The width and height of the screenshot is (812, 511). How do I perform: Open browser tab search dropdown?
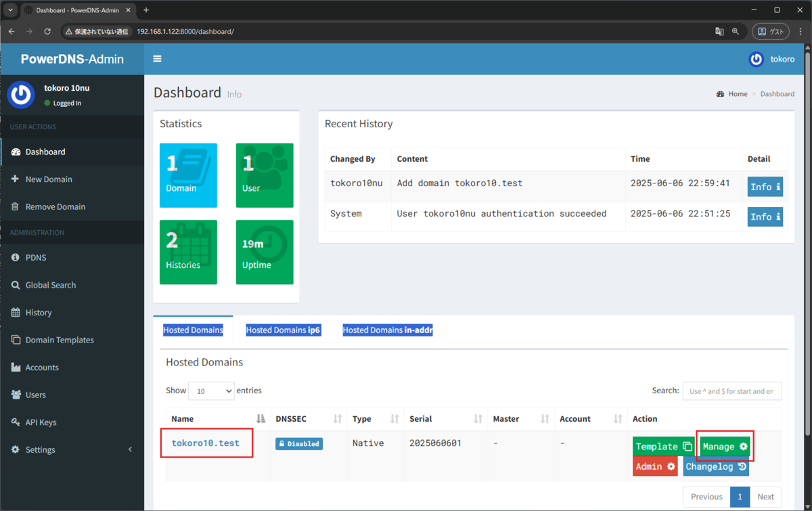9,10
